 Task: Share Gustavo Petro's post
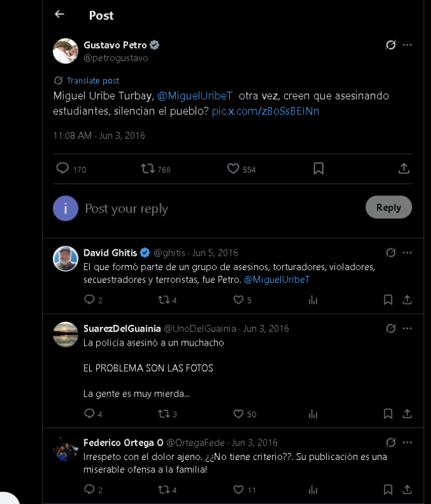[x=404, y=168]
